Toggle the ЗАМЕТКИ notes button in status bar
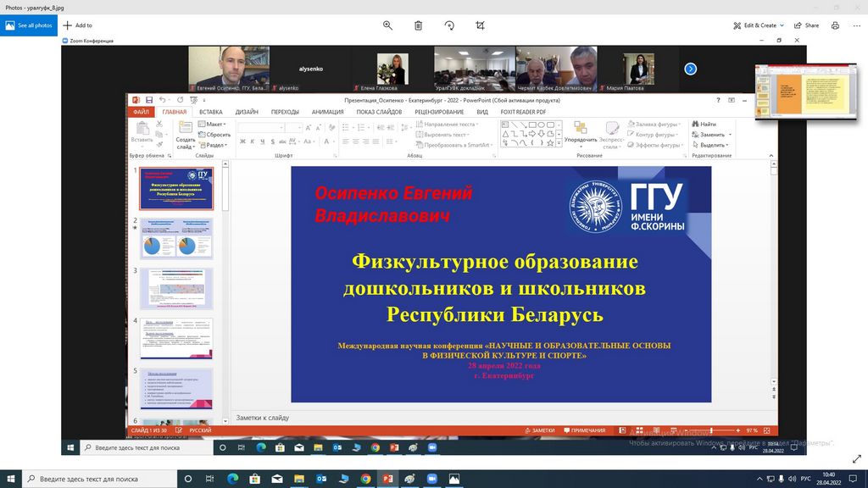Screen dimensions: 868x488 (x=539, y=430)
